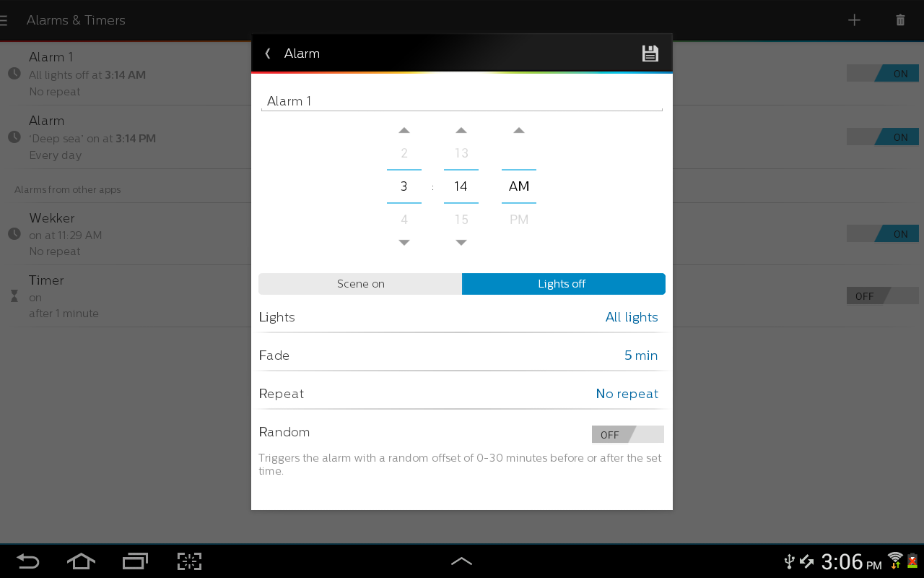Screen dimensions: 924x578
Task: Select the Scene on tab
Action: pos(360,283)
